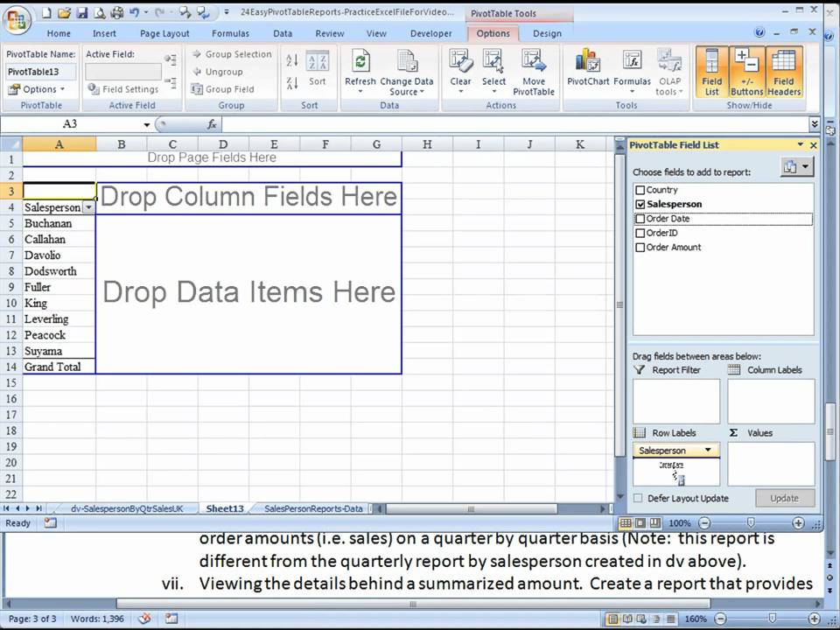Click the Excel zoom slider handle

751,522
